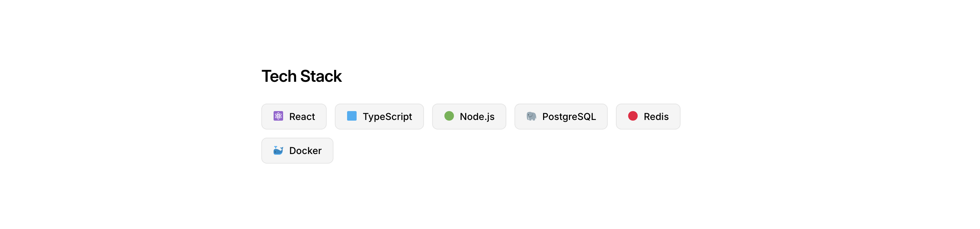Click the "Tech Stack" heading

tap(301, 76)
